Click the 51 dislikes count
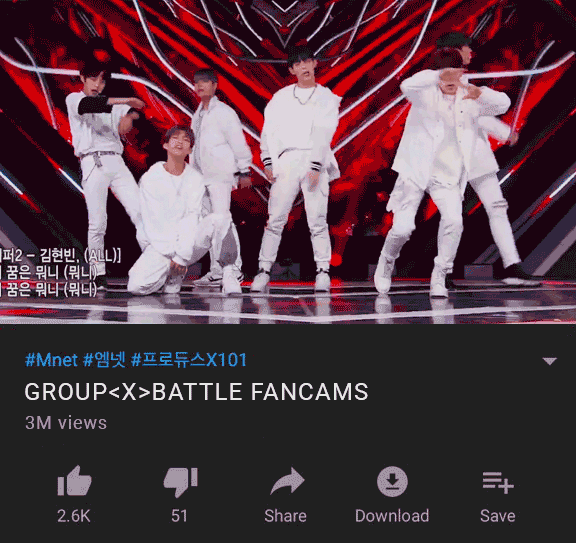 pos(179,516)
